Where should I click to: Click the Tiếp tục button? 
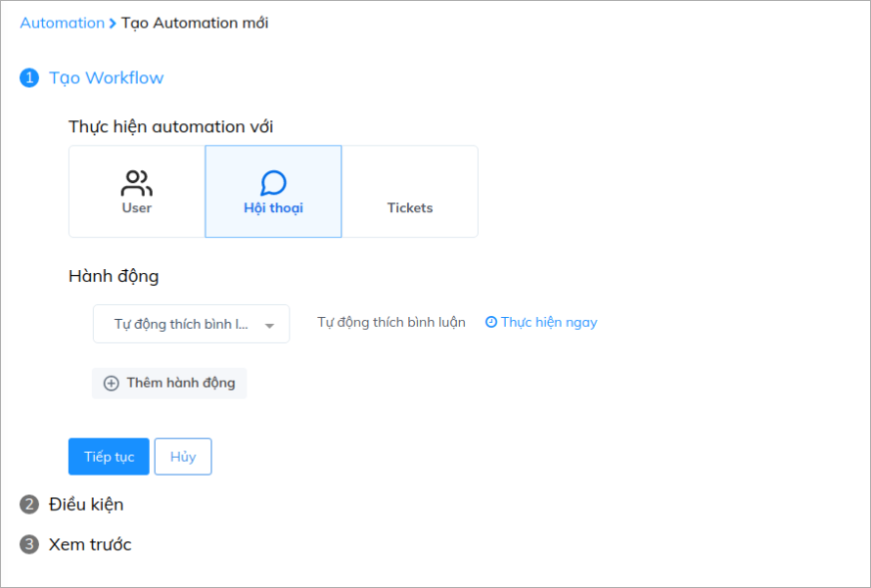click(109, 457)
